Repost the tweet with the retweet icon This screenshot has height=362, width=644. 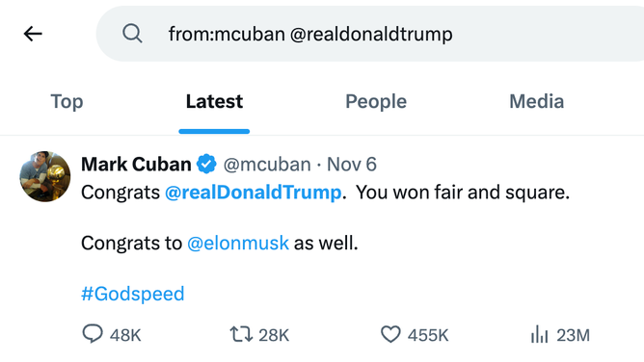point(241,334)
